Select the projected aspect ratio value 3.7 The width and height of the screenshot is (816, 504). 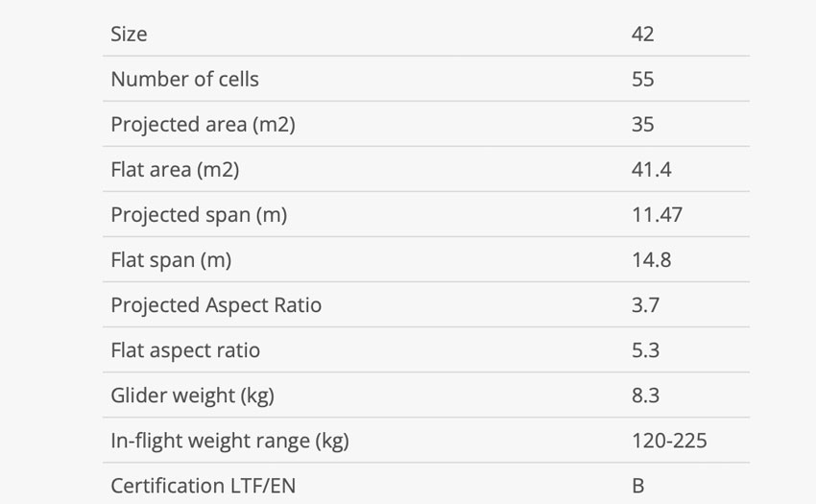tap(645, 305)
